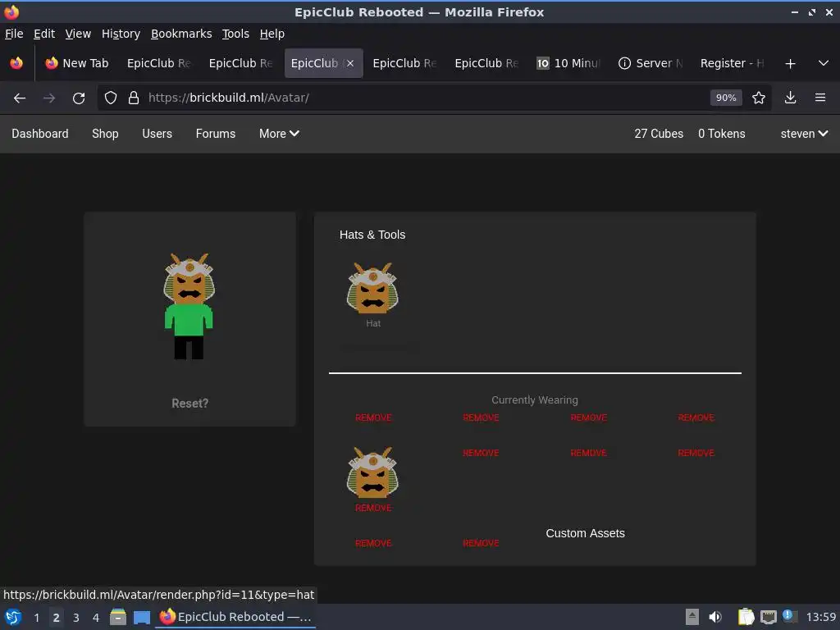
Task: Open the Firefox View icon in tab bar
Action: [x=16, y=63]
